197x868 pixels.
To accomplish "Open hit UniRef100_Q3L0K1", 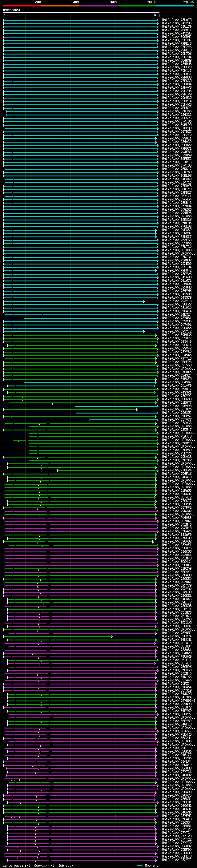I will 177,74.
